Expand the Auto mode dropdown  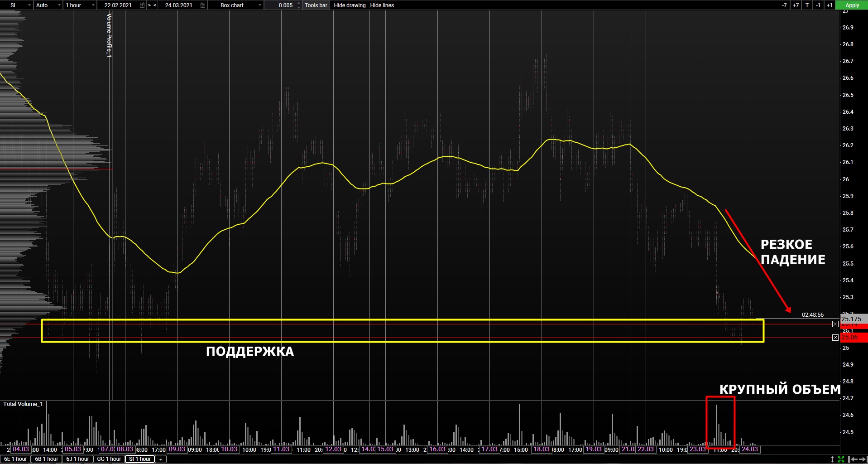pos(48,5)
